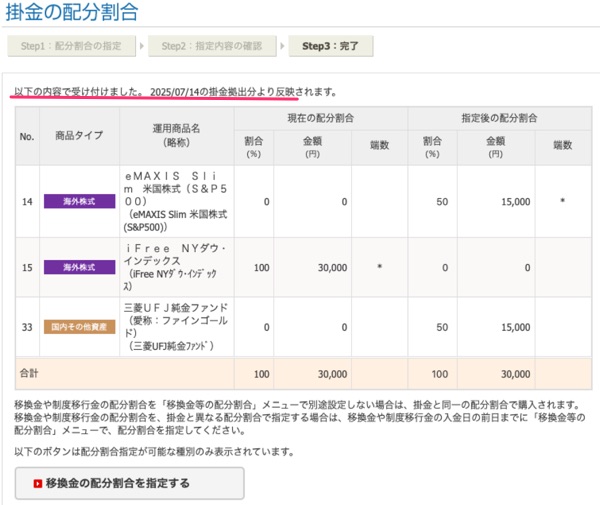Click the 国内その他資産 badge in row 33
Screen dimensions: 600x505
79,327
